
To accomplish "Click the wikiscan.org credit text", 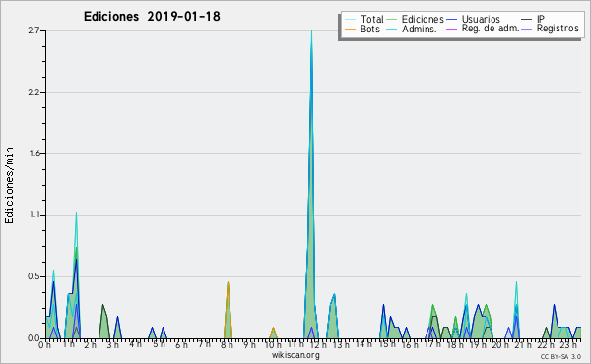I will coord(295,355).
